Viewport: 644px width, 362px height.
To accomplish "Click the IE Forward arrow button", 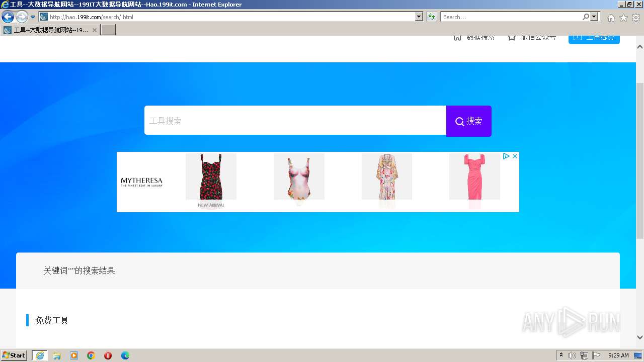I will pyautogui.click(x=22, y=17).
